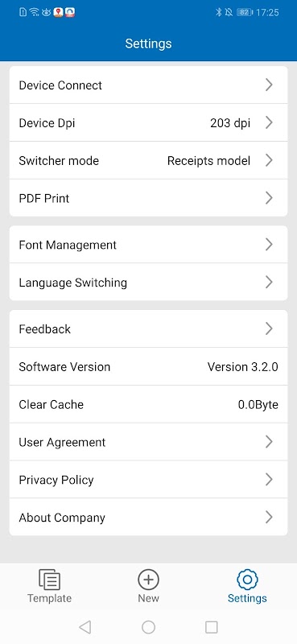This screenshot has width=297, height=644.
Task: Open the Device Dpi 203 dpi selector
Action: tap(148, 123)
